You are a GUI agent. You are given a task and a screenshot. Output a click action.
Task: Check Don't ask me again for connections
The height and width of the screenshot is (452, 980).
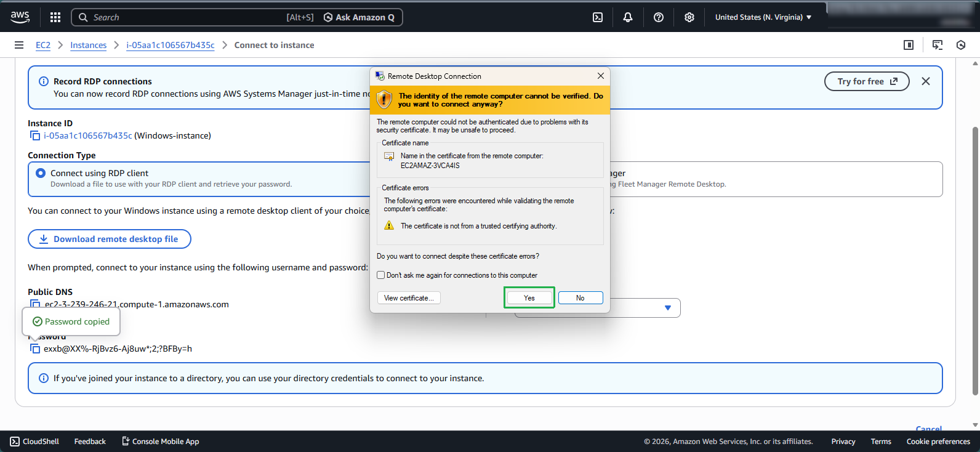click(380, 275)
